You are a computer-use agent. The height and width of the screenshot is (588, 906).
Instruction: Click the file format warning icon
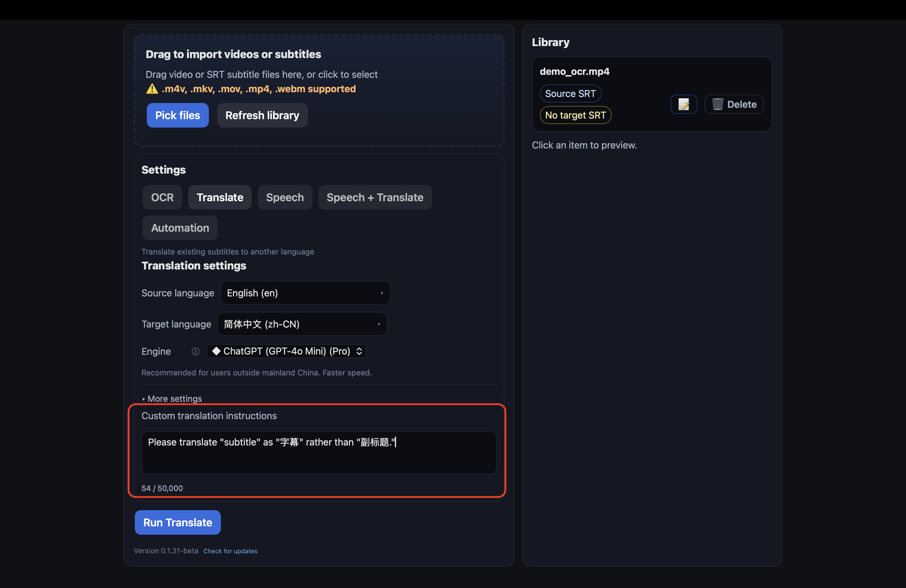[x=152, y=89]
